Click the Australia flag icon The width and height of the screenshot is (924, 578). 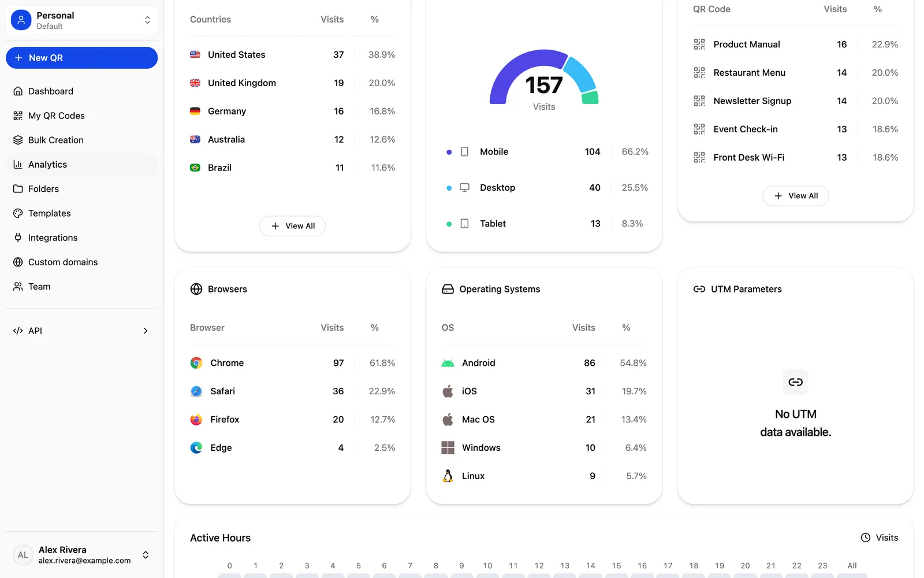tap(195, 139)
